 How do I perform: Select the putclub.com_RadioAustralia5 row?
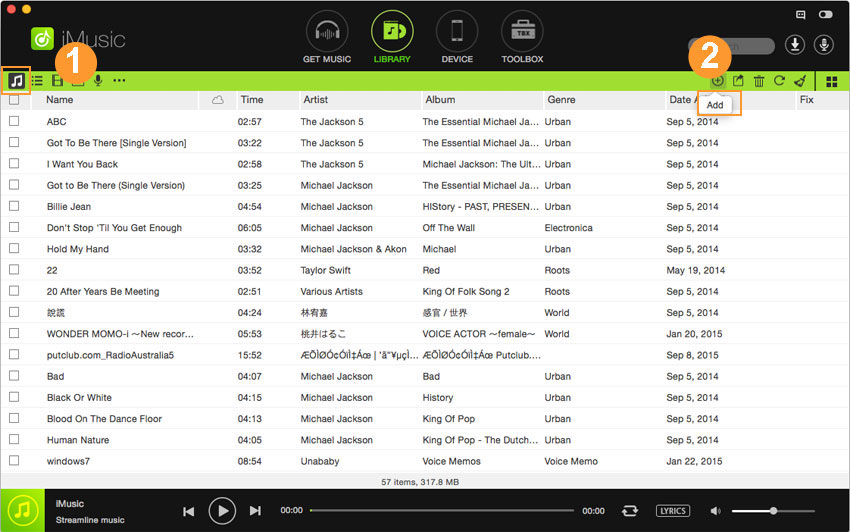425,355
